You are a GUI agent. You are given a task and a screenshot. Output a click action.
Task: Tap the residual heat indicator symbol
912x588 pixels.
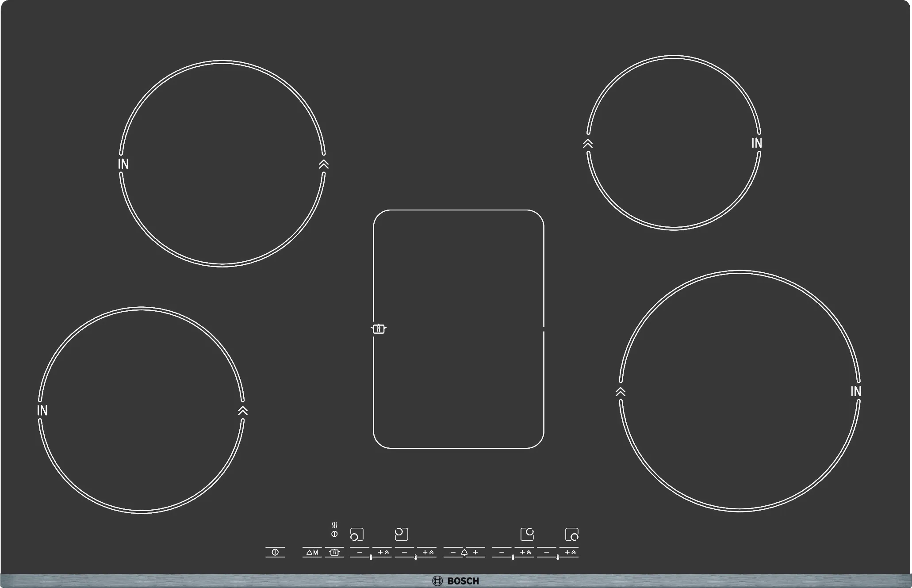(334, 525)
